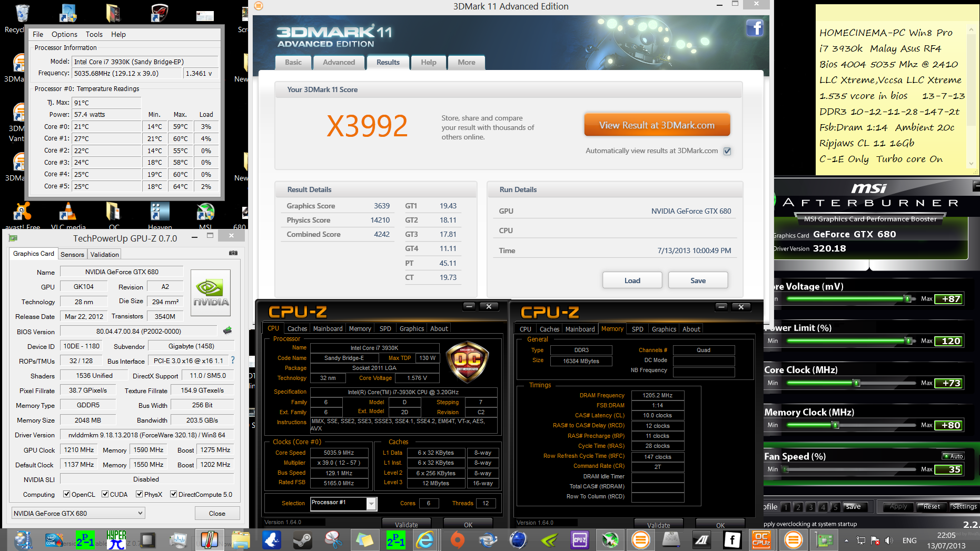Toggle DirectCompute 5.0 checkbox
Image resolution: width=980 pixels, height=551 pixels.
pos(173,494)
